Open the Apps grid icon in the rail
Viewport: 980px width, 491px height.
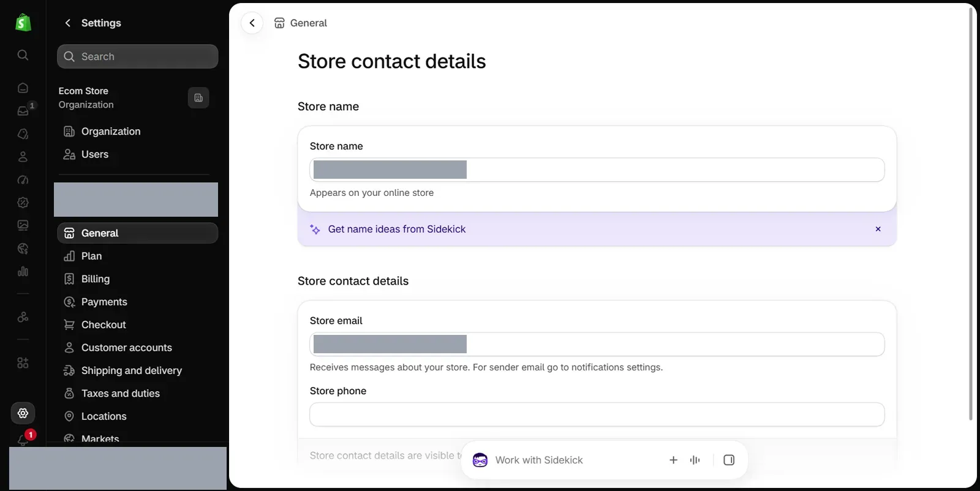[23, 363]
